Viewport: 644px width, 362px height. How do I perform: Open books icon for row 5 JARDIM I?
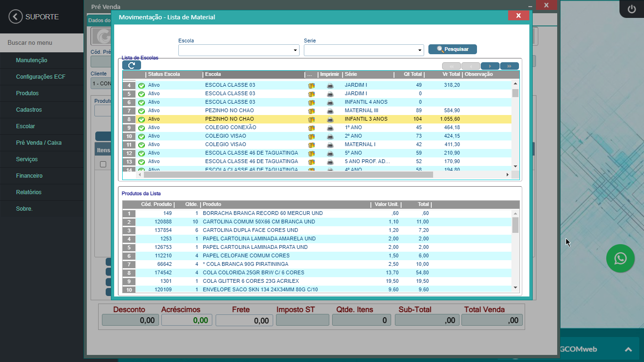tap(311, 94)
